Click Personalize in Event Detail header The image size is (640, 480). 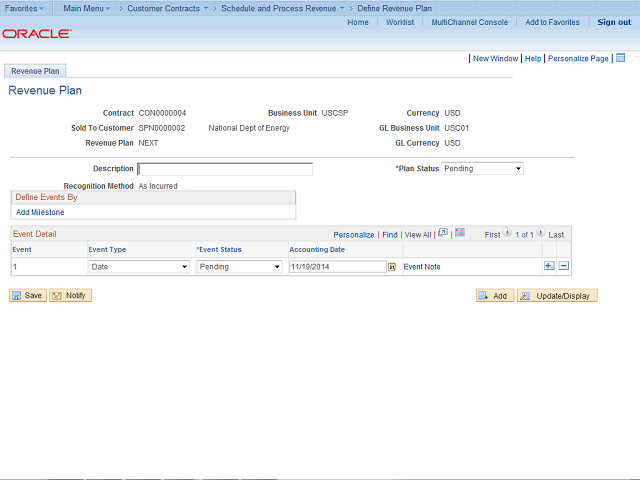(353, 235)
